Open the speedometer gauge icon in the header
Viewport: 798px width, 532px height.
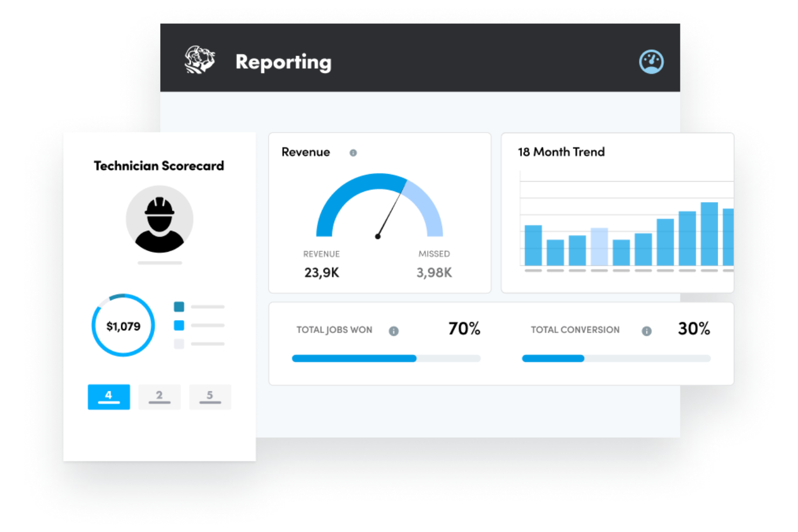pyautogui.click(x=651, y=61)
